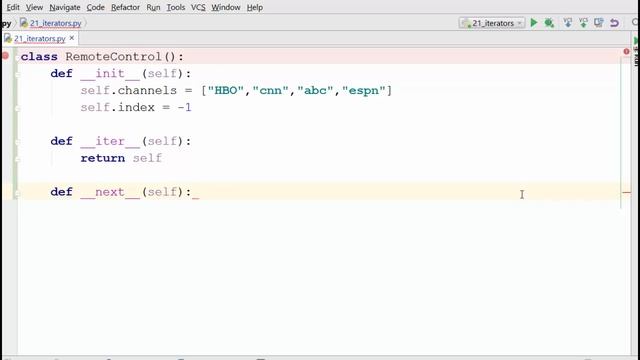
Task: Collapse the __iter__ method fold marker
Action: (17, 142)
